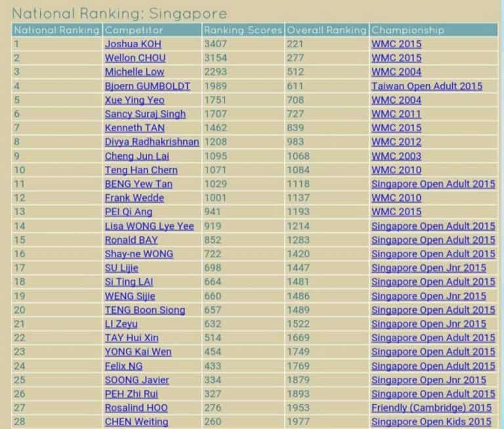Click WMC 2015 championship for Wellon CHOU
The width and height of the screenshot is (504, 429).
click(x=396, y=58)
